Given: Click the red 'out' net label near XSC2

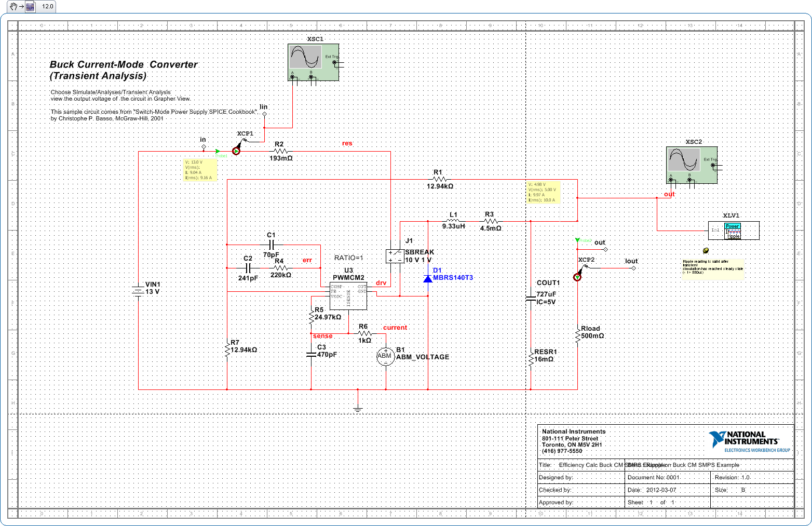Looking at the screenshot, I should pyautogui.click(x=669, y=194).
